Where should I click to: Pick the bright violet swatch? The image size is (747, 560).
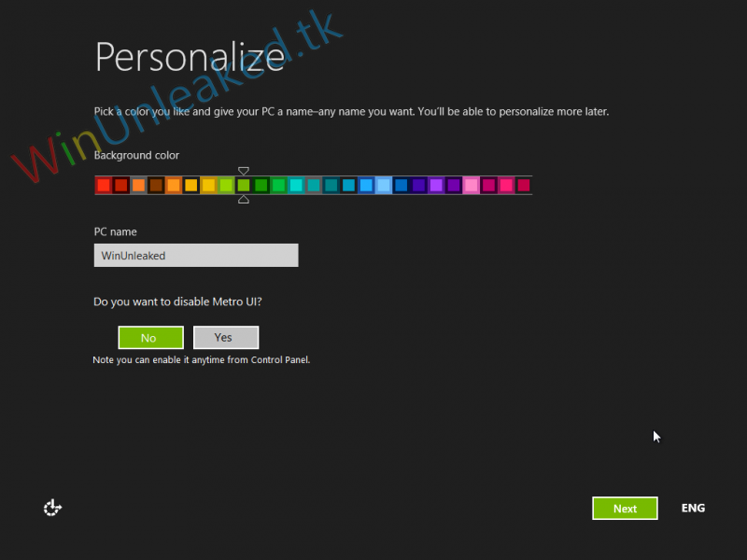(x=436, y=185)
